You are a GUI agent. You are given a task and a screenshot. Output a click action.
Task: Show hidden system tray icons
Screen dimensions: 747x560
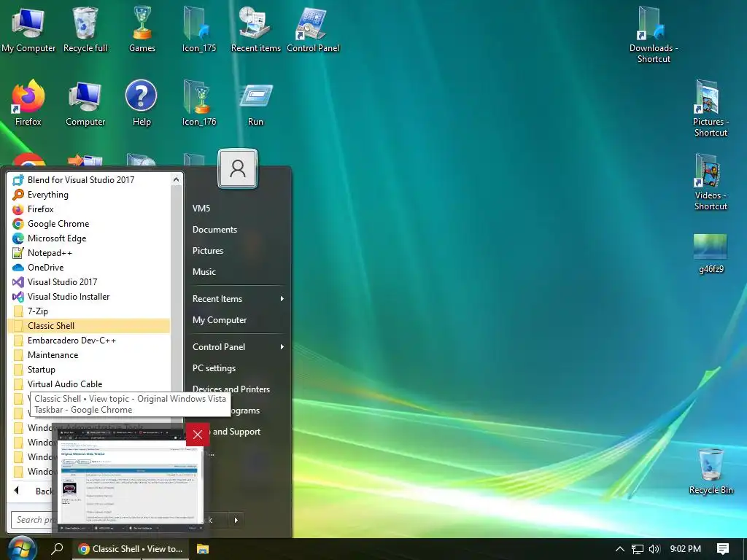(620, 549)
